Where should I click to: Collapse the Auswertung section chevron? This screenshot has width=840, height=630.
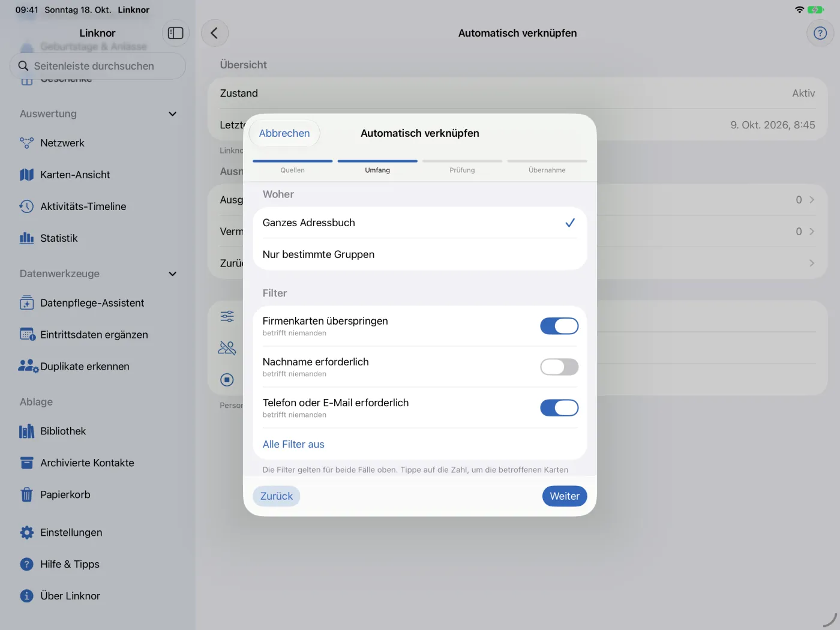click(x=173, y=114)
